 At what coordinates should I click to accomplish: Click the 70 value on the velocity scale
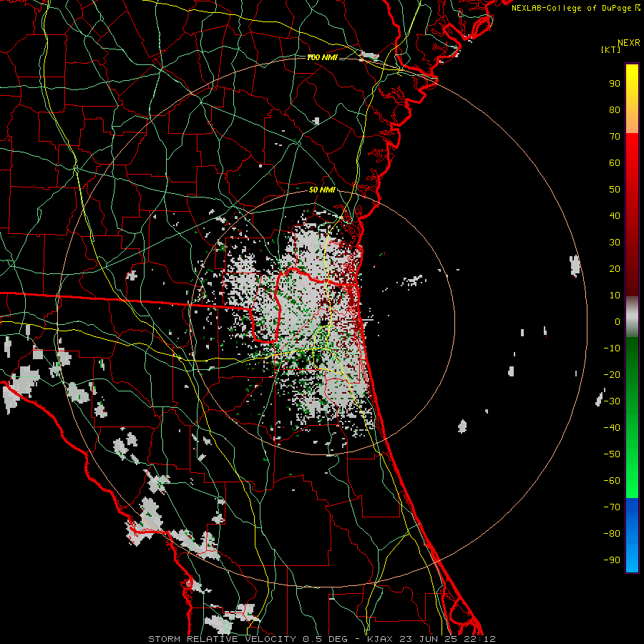(615, 137)
